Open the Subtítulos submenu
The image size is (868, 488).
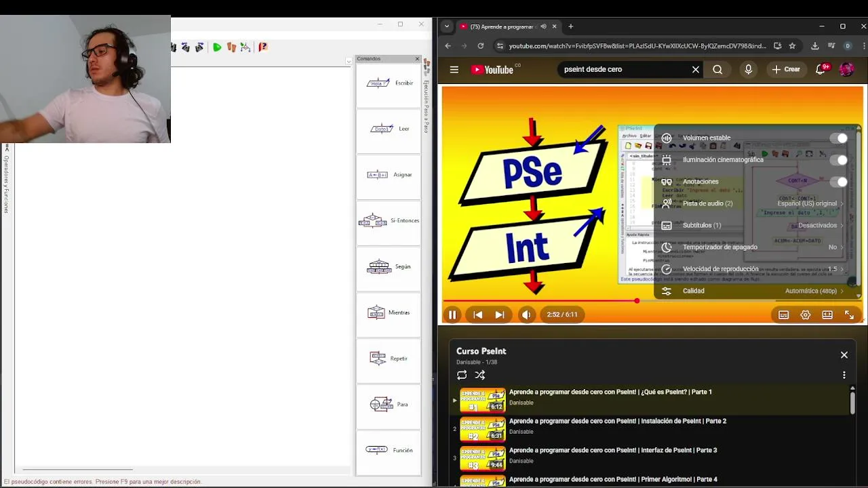tap(753, 225)
